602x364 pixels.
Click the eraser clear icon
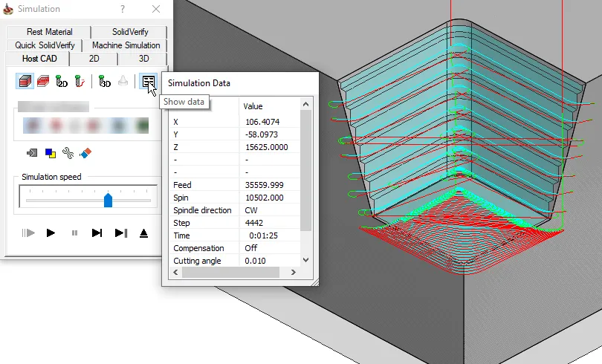coord(85,153)
